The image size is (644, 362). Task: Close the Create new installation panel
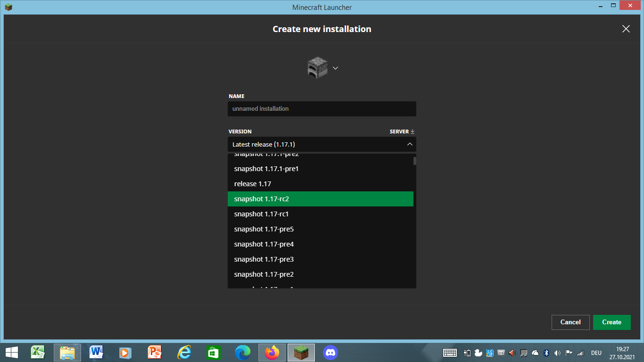[626, 29]
